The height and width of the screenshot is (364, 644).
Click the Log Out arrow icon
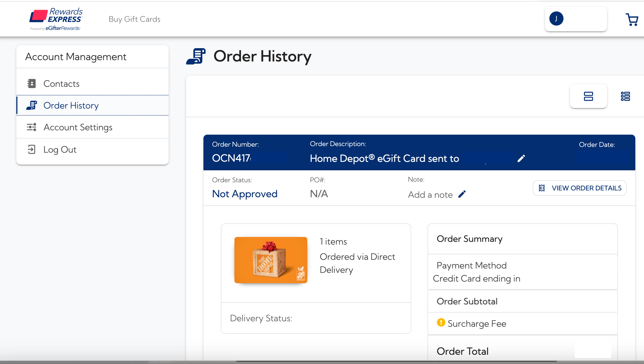coord(32,149)
